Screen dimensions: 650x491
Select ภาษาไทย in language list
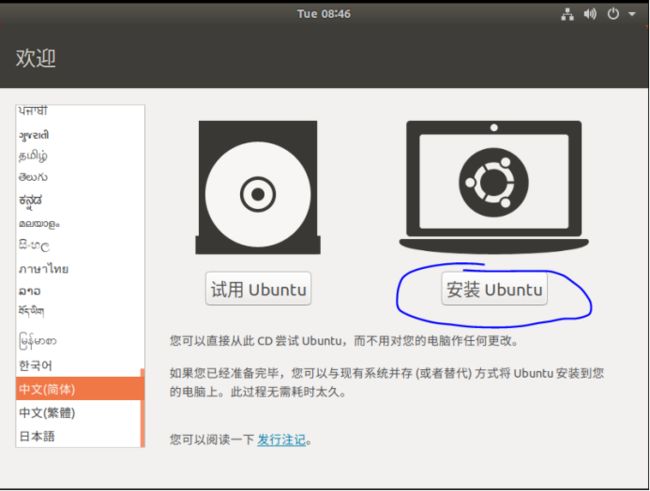point(78,269)
